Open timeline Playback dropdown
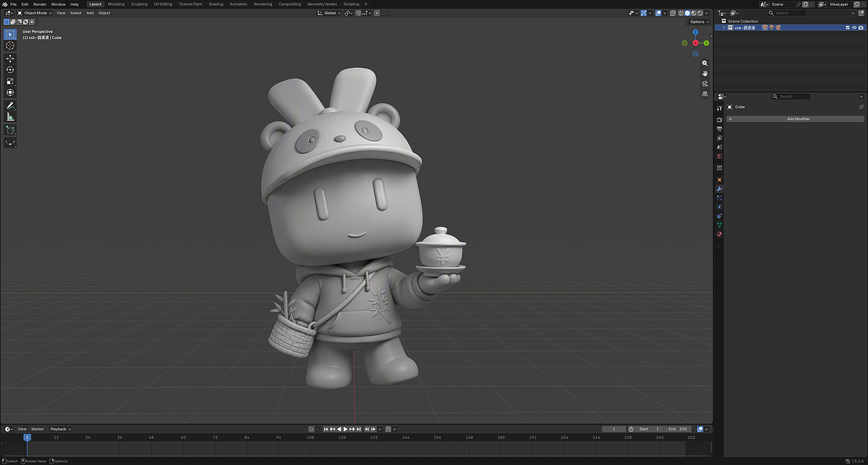This screenshot has height=465, width=868. click(60, 429)
